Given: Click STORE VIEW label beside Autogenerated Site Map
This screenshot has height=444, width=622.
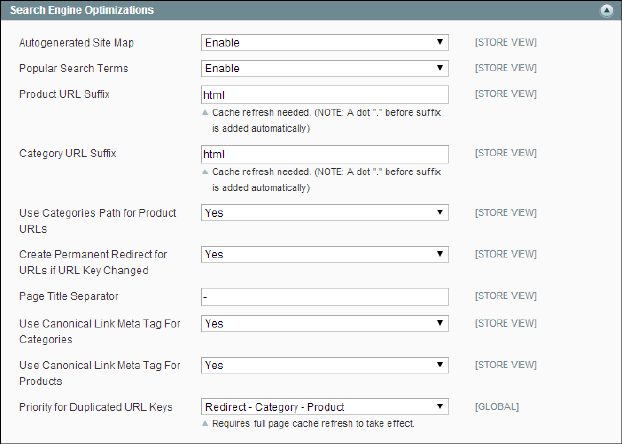Looking at the screenshot, I should (506, 44).
